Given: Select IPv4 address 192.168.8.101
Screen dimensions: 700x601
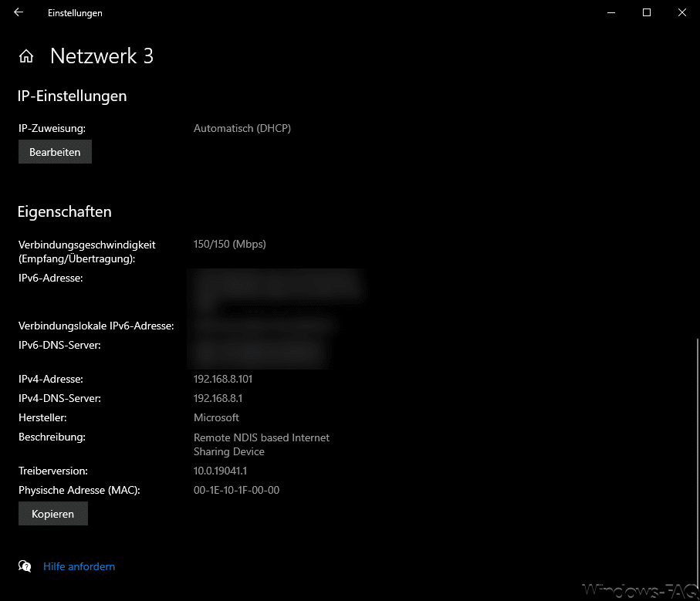Looking at the screenshot, I should click(x=223, y=379).
